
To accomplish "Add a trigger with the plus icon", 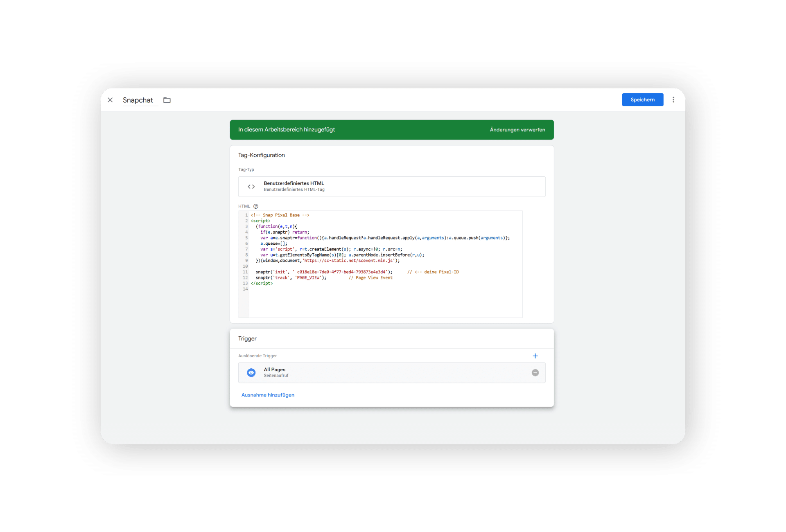I will coord(535,356).
